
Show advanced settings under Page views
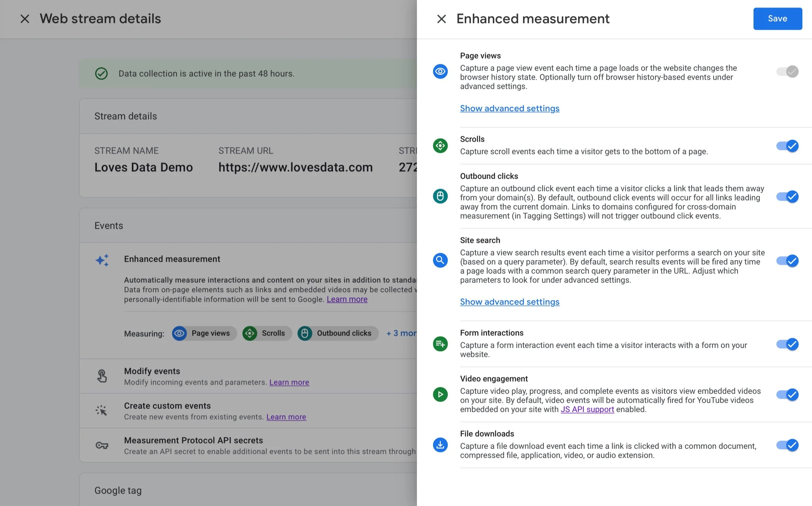coord(509,108)
